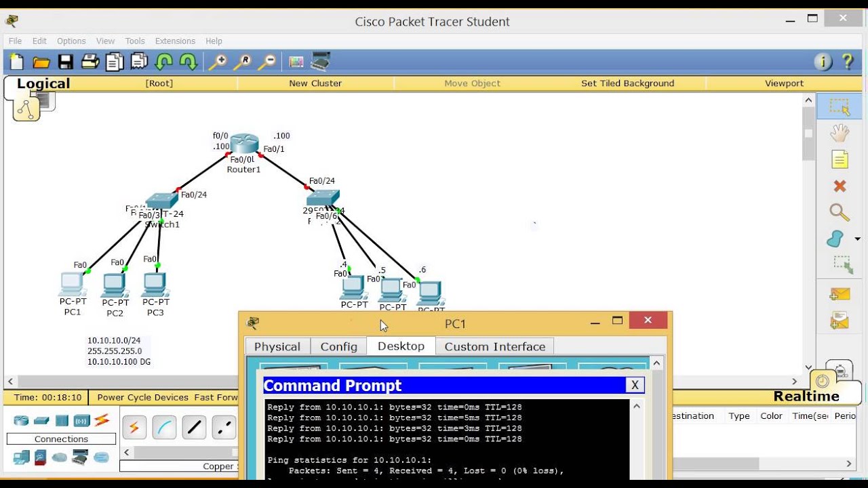This screenshot has height=488, width=868.
Task: Pick the console cable connection
Action: 164,428
